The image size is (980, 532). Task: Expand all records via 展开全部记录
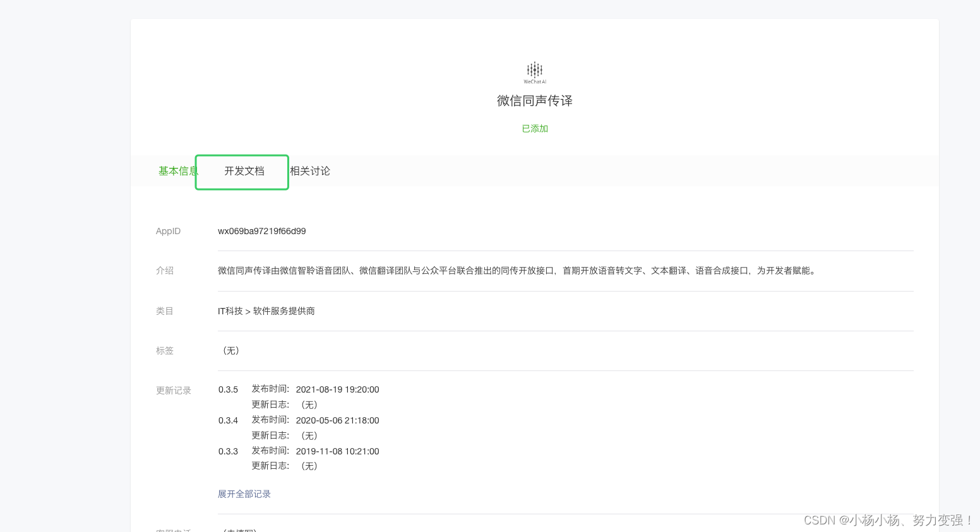[244, 494]
